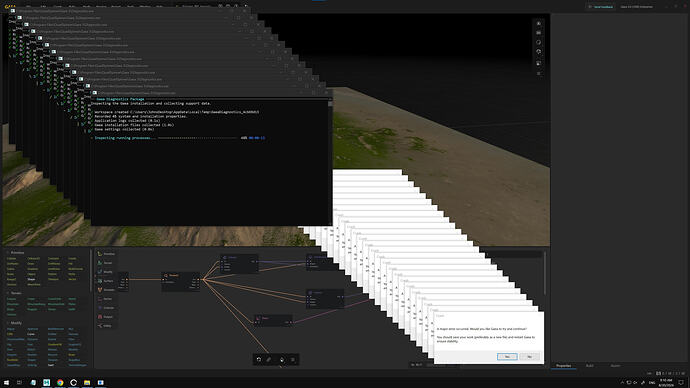Collapse the Modify section in node toolbox
The height and width of the screenshot is (388, 690).
(7, 323)
